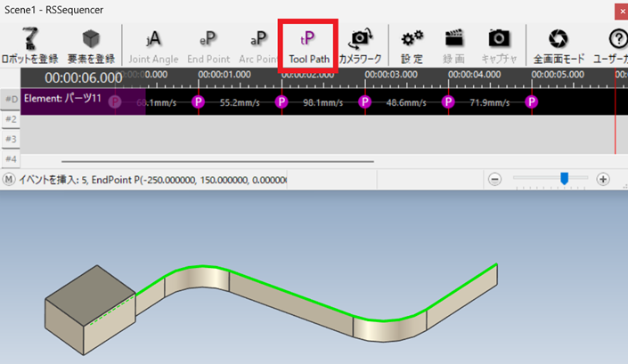Click the キャプチャ capture camera icon
Image resolution: width=628 pixels, height=364 pixels.
click(x=499, y=38)
